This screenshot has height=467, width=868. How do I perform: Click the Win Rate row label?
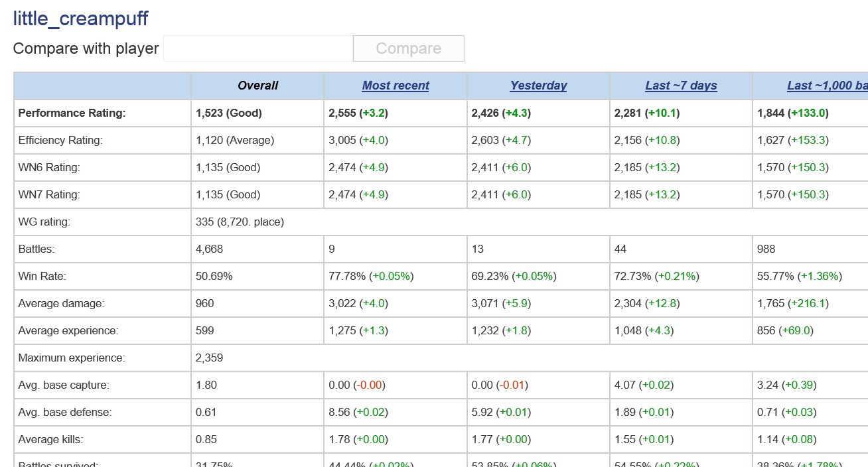tap(42, 276)
